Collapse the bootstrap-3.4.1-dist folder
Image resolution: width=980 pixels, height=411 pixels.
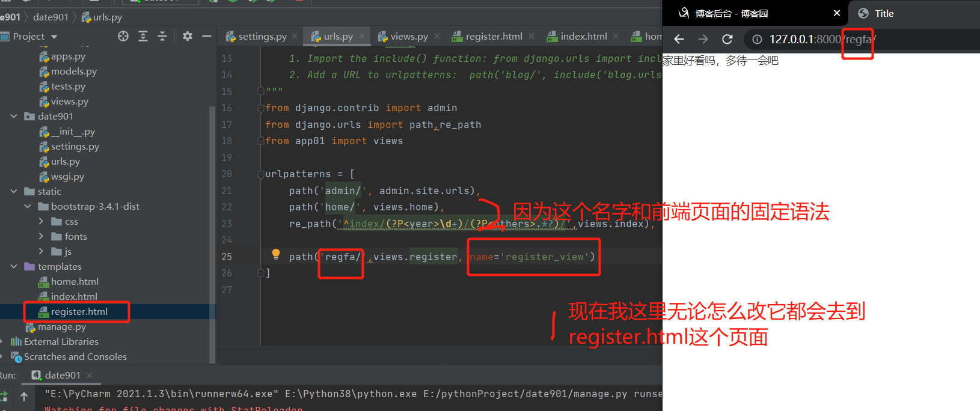tap(27, 207)
